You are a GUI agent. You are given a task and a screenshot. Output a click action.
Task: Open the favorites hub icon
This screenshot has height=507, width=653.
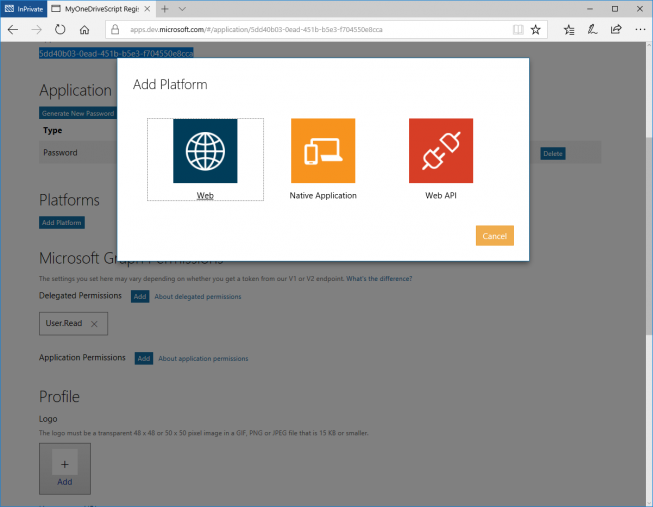(569, 30)
